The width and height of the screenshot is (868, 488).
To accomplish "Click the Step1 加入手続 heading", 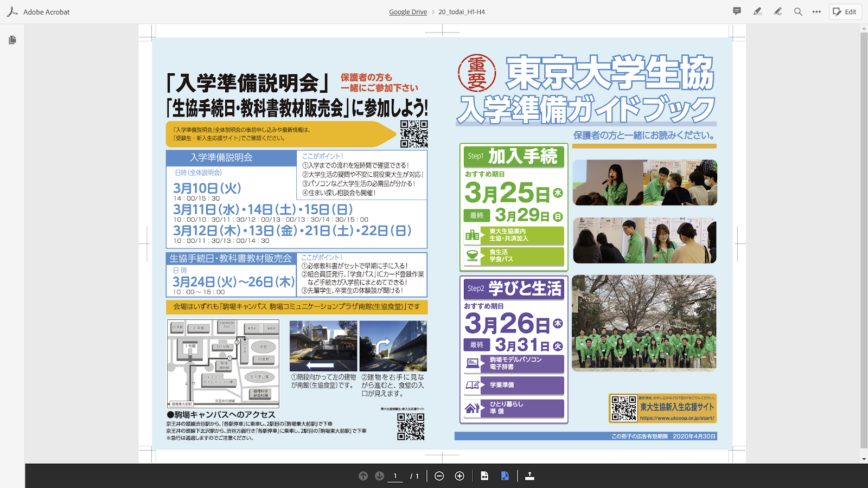I will (514, 156).
